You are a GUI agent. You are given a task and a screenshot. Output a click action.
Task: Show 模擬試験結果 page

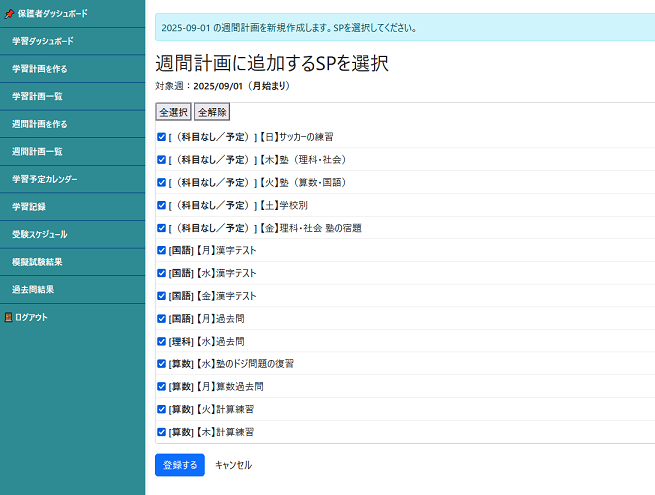pos(37,261)
